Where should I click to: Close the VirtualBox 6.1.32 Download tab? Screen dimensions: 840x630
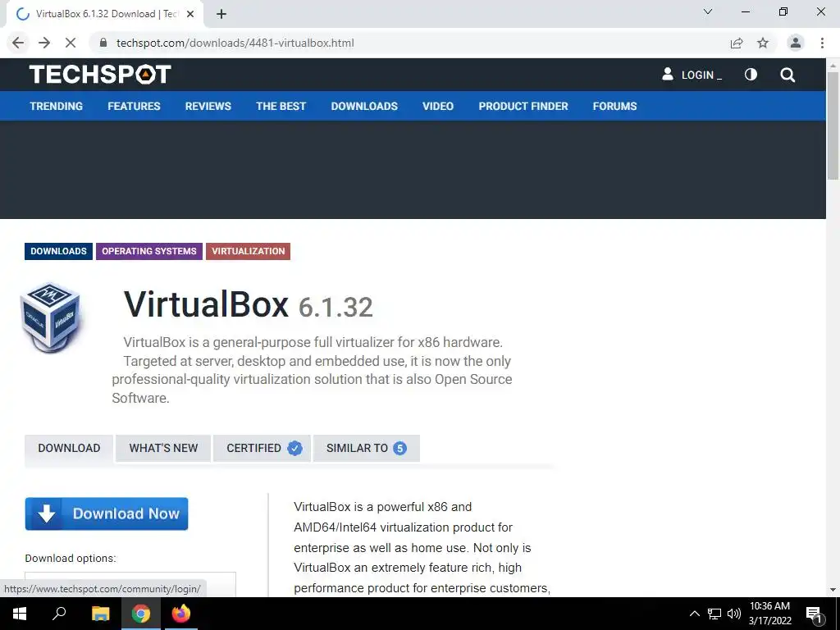coord(190,15)
